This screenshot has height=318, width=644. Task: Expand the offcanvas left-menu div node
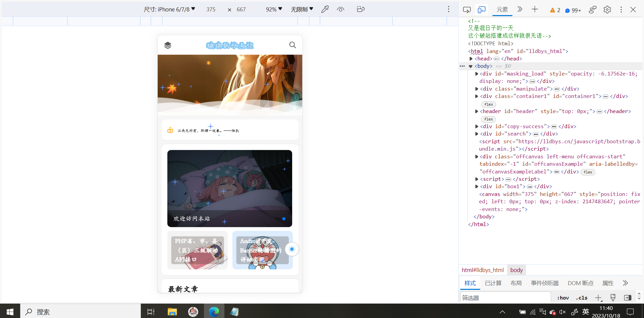[x=476, y=157]
